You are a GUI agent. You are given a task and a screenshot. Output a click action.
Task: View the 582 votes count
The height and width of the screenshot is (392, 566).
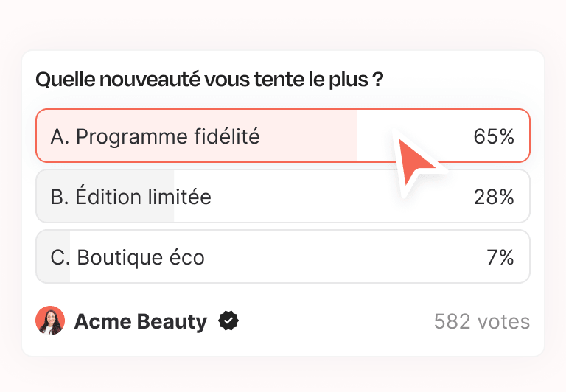(x=481, y=321)
